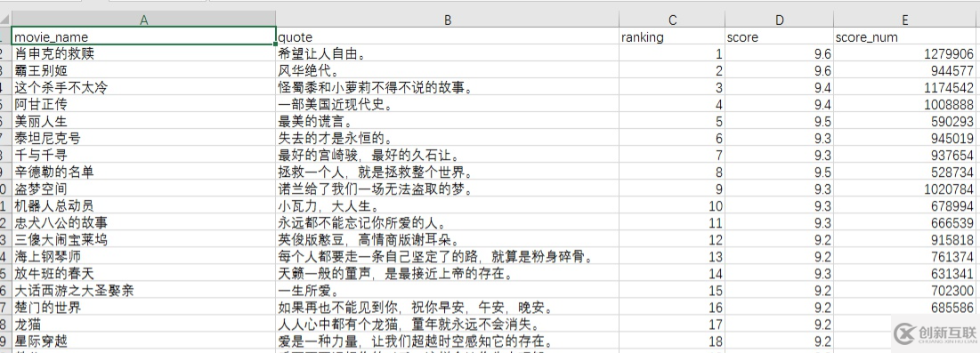Select the cell 霸王别姬
The height and width of the screenshot is (353, 980).
[x=143, y=71]
